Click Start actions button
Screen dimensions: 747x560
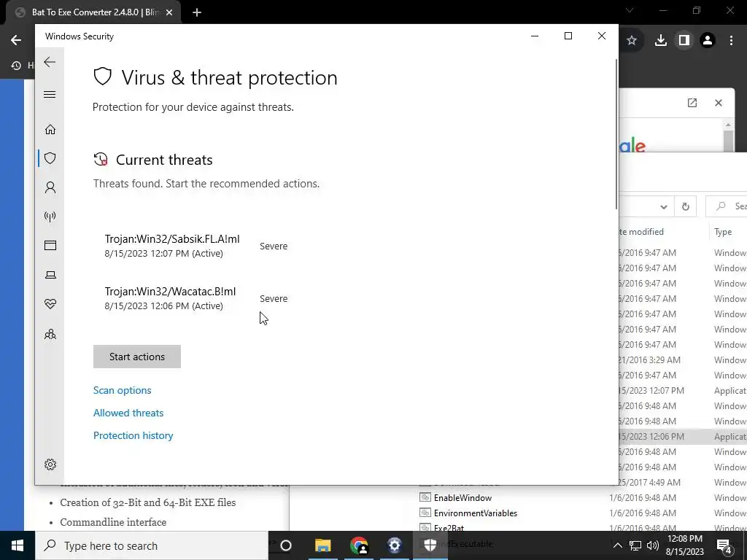coord(136,357)
